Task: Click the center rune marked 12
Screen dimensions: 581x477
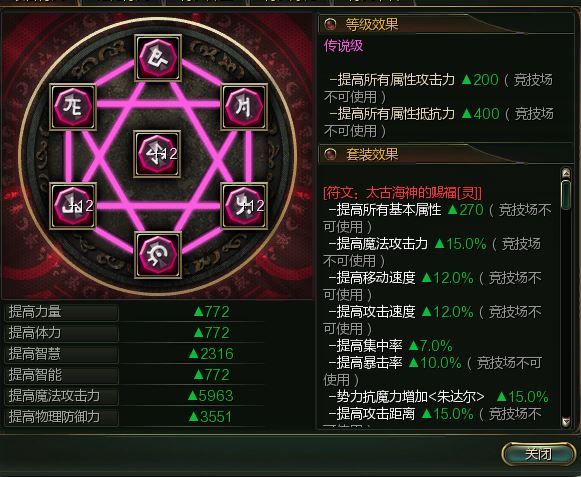Action: (x=157, y=154)
